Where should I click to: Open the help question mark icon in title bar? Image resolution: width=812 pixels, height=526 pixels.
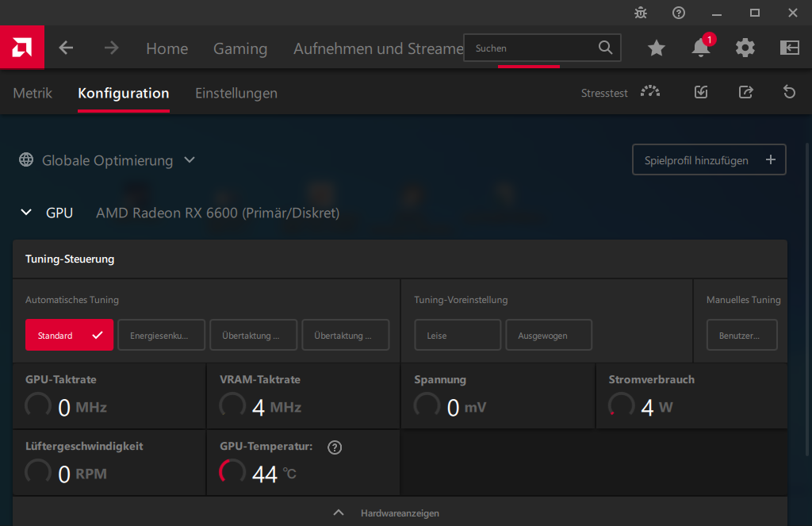click(x=679, y=13)
